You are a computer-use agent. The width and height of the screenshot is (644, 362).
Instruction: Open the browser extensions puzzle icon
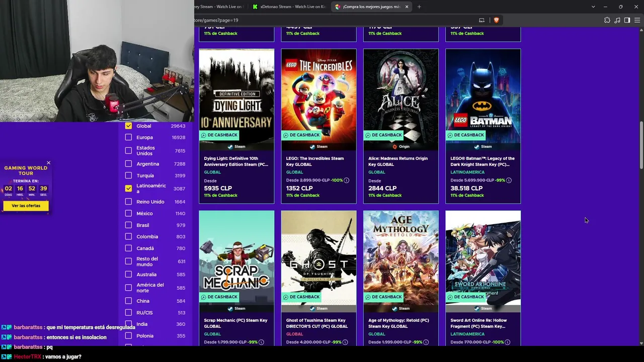click(x=607, y=20)
